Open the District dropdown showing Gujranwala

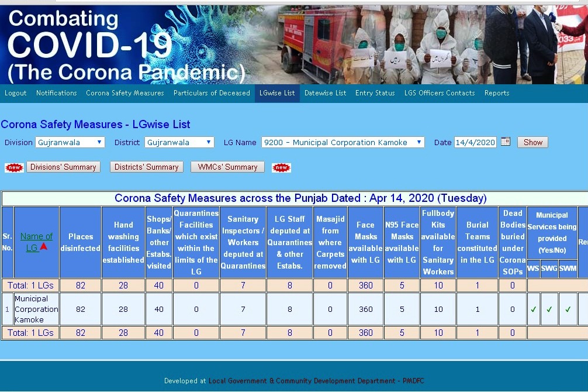[x=179, y=142]
